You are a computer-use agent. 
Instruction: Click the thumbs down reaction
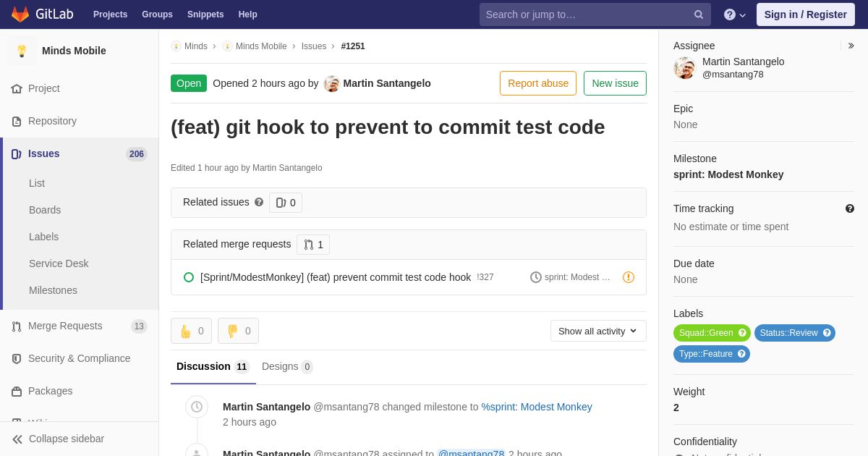[238, 331]
